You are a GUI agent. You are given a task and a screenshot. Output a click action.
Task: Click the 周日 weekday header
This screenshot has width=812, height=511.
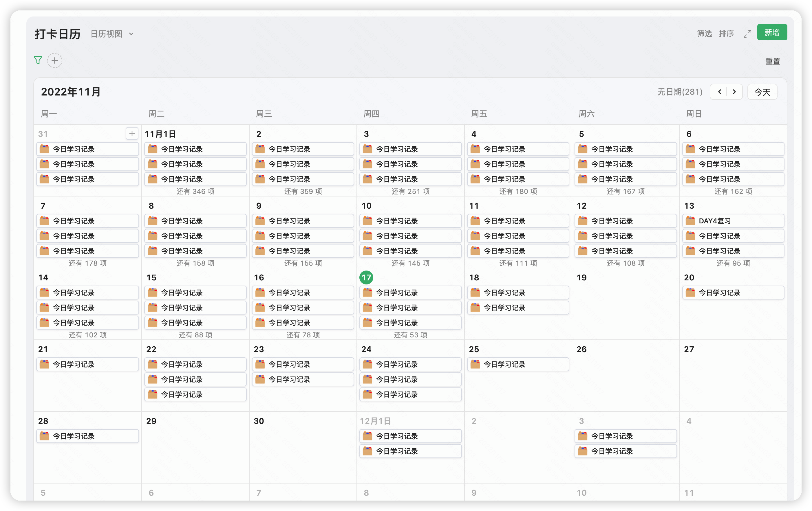pyautogui.click(x=694, y=114)
